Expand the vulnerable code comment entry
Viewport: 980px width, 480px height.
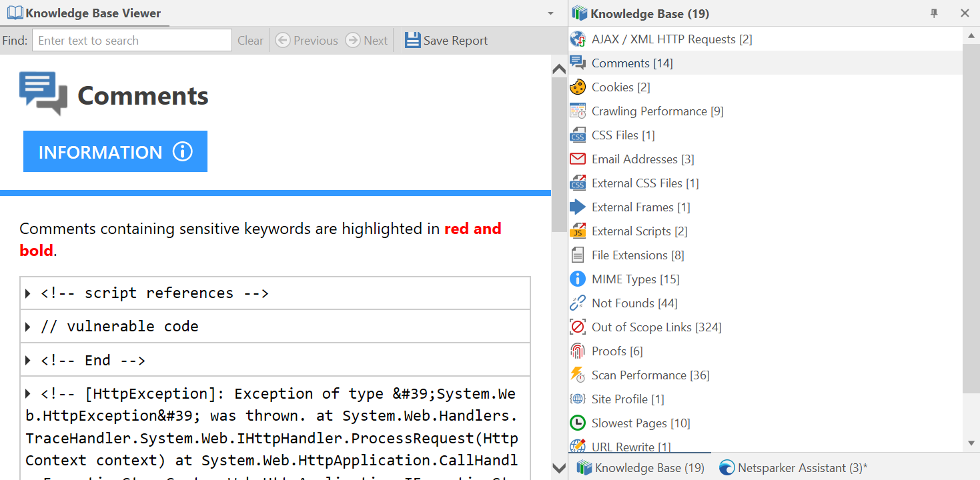pyautogui.click(x=27, y=325)
